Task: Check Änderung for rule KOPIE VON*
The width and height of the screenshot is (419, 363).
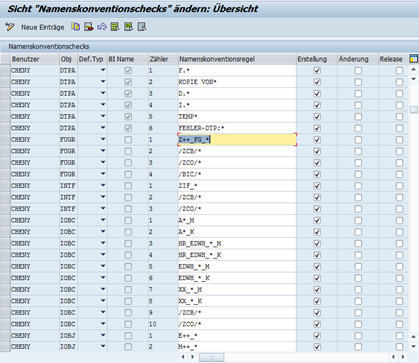Action: (x=358, y=82)
